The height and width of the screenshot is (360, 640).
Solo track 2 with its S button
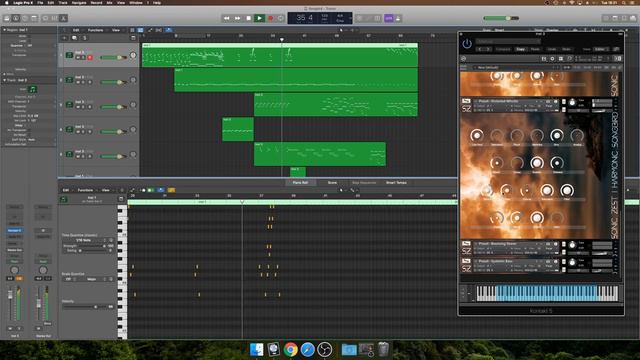click(x=83, y=82)
